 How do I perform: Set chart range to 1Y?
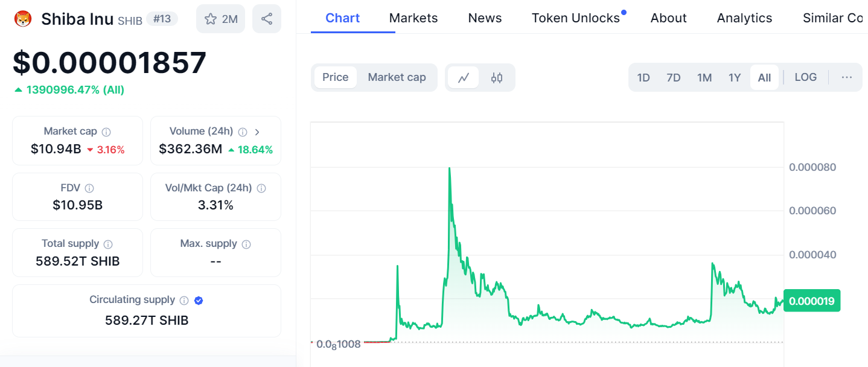click(x=735, y=77)
